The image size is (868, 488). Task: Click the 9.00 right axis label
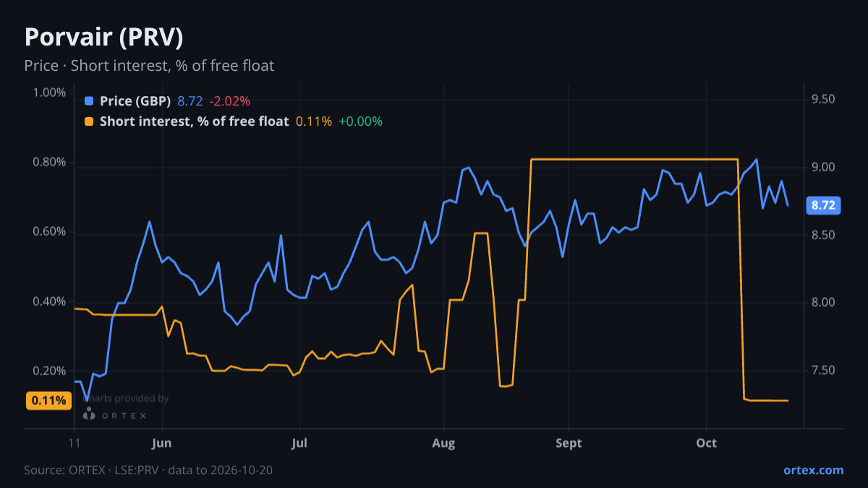click(x=823, y=168)
